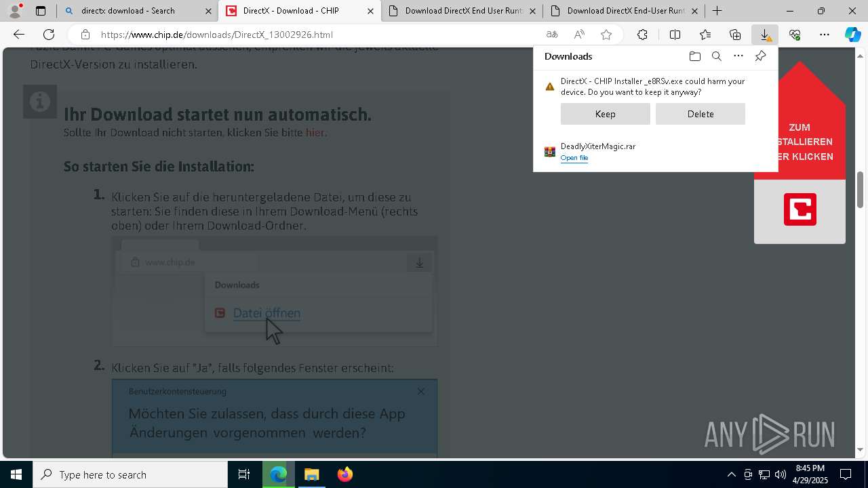Close the DirectX CHIP tab
868x488 pixels.
tap(370, 11)
